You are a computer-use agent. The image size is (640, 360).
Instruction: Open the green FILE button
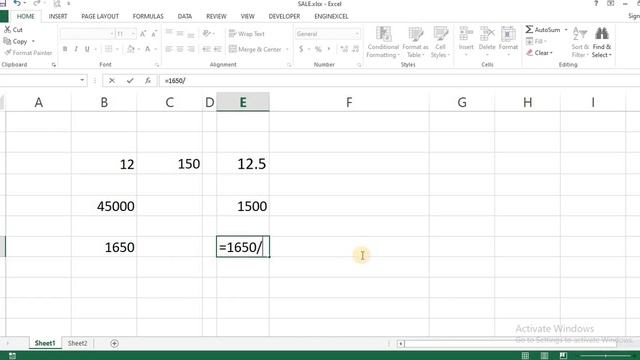click(4, 16)
